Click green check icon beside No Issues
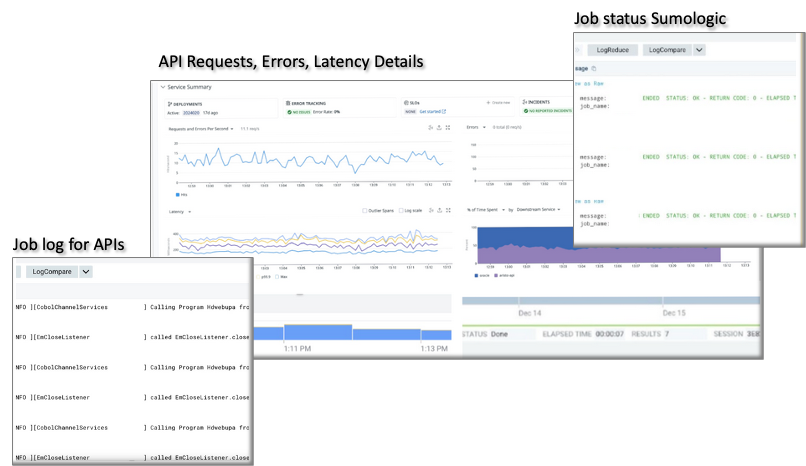Screen dimensions: 806x466 289,111
